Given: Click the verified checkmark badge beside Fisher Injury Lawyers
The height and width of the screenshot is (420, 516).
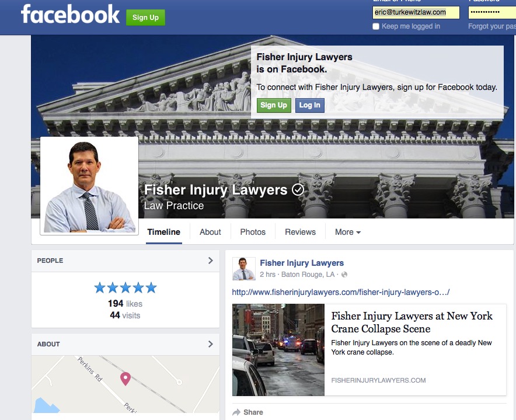Looking at the screenshot, I should tap(298, 190).
